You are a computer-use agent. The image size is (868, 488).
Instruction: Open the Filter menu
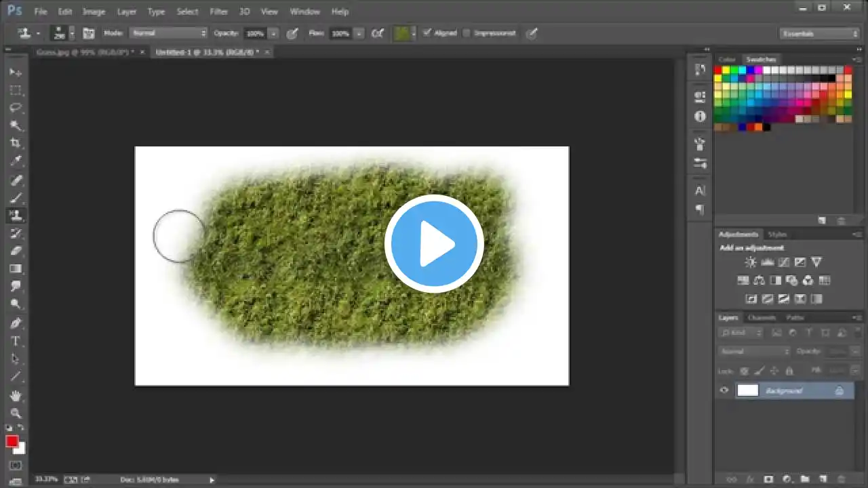[218, 12]
